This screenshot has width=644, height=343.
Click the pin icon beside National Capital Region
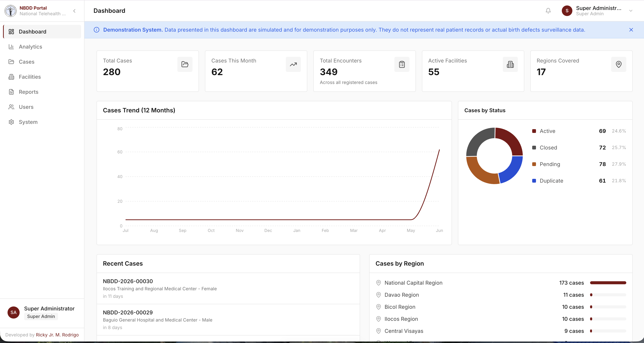(379, 283)
